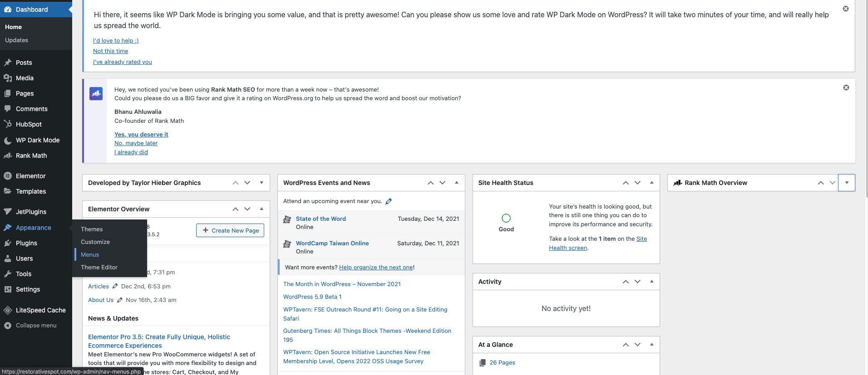
Task: Click the 26 Pages link in At a Glance
Action: [x=502, y=363]
